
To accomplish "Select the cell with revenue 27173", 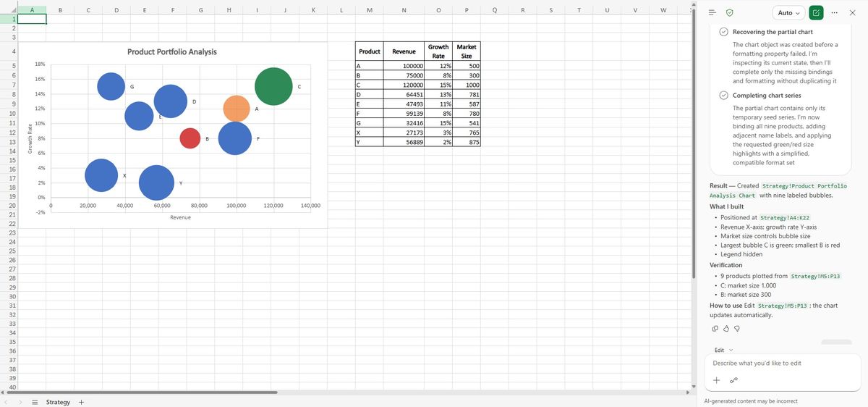I will pos(404,133).
